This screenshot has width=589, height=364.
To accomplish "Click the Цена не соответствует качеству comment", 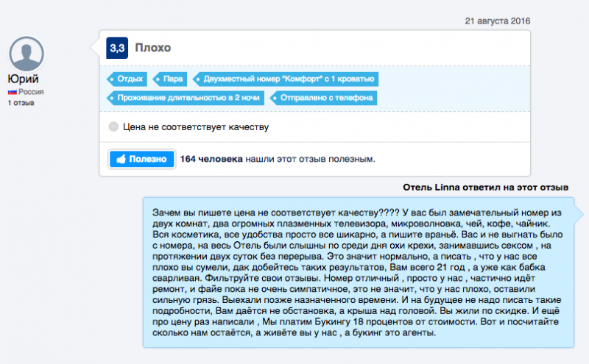I will point(196,126).
